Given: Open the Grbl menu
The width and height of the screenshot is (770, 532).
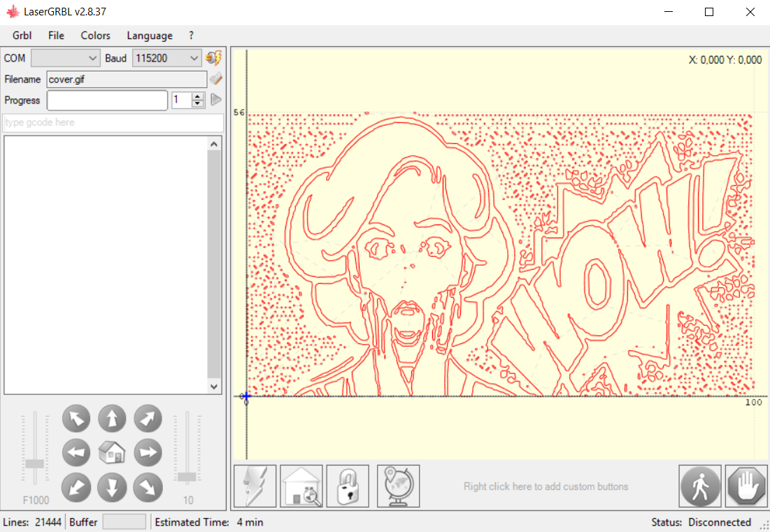Looking at the screenshot, I should tap(22, 36).
